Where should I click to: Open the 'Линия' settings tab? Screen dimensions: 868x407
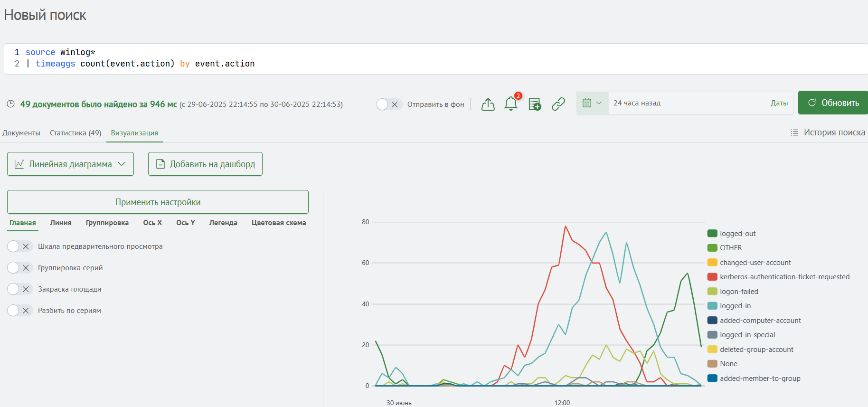(61, 223)
